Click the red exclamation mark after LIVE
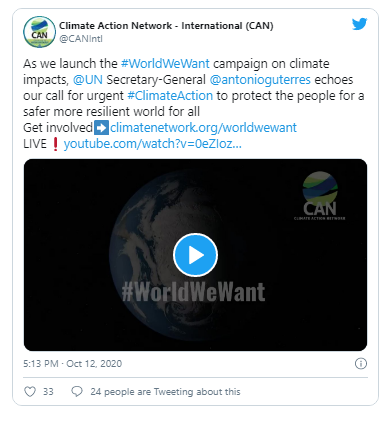 tap(55, 144)
